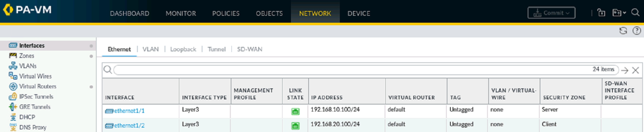
Task: Click the Client security zone cell
Action: pyautogui.click(x=549, y=124)
